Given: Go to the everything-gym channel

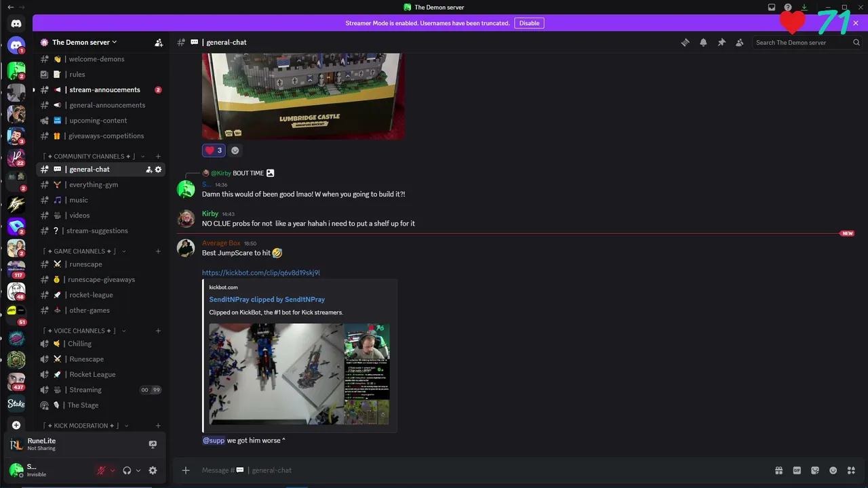Looking at the screenshot, I should [100, 185].
